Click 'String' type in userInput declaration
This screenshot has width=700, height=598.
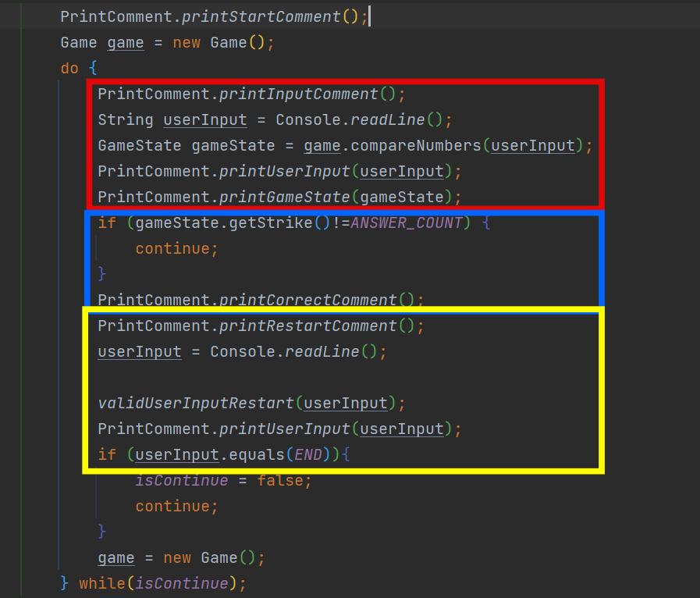coord(126,120)
